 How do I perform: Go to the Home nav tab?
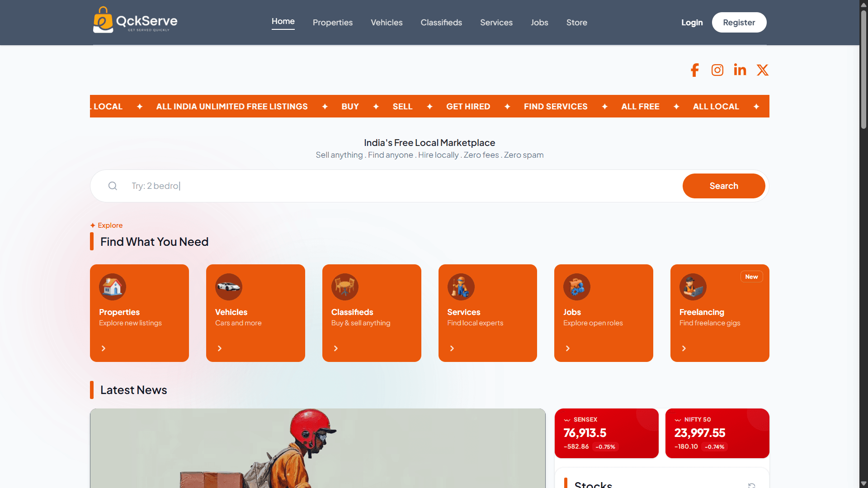click(283, 22)
